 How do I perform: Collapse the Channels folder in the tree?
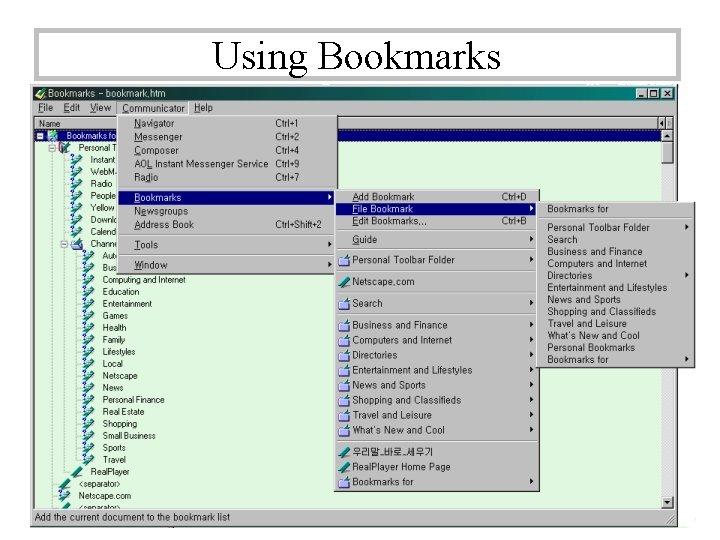coord(64,244)
